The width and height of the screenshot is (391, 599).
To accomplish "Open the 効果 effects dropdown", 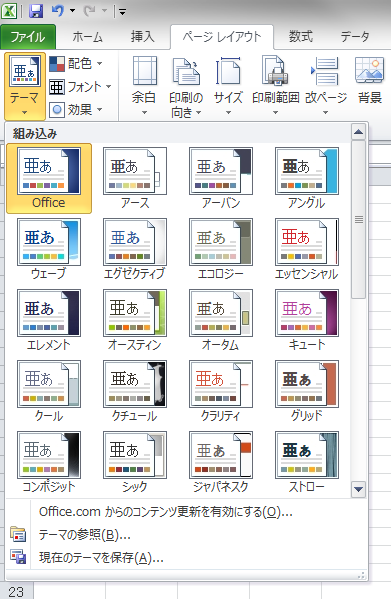I will pyautogui.click(x=76, y=110).
